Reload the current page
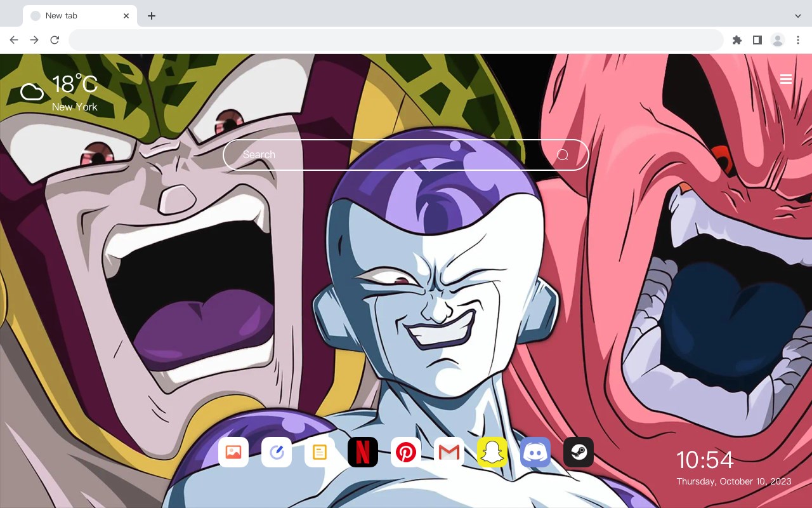812x508 pixels. point(55,40)
